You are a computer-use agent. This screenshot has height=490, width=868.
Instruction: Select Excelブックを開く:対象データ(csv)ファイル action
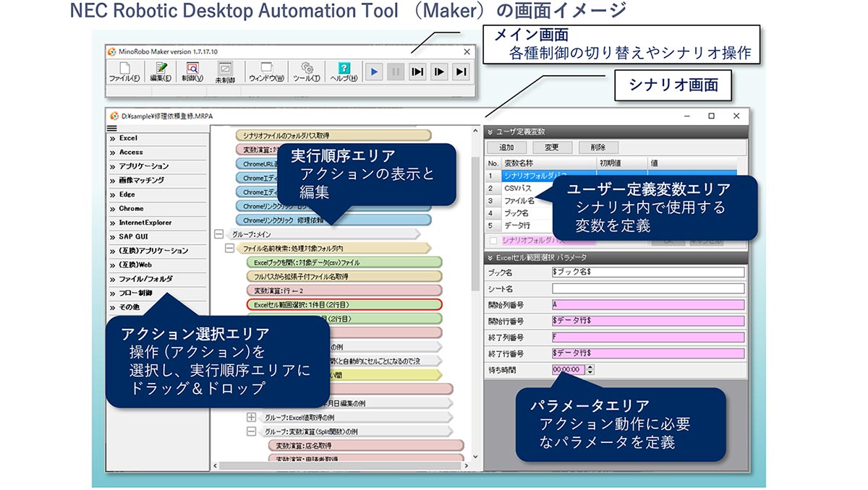(344, 262)
